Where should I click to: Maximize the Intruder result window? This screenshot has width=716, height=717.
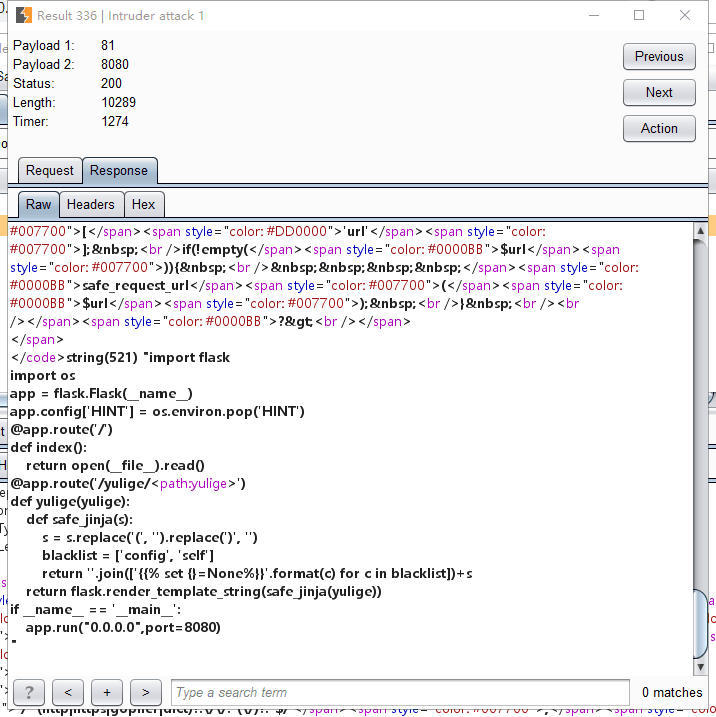[639, 16]
